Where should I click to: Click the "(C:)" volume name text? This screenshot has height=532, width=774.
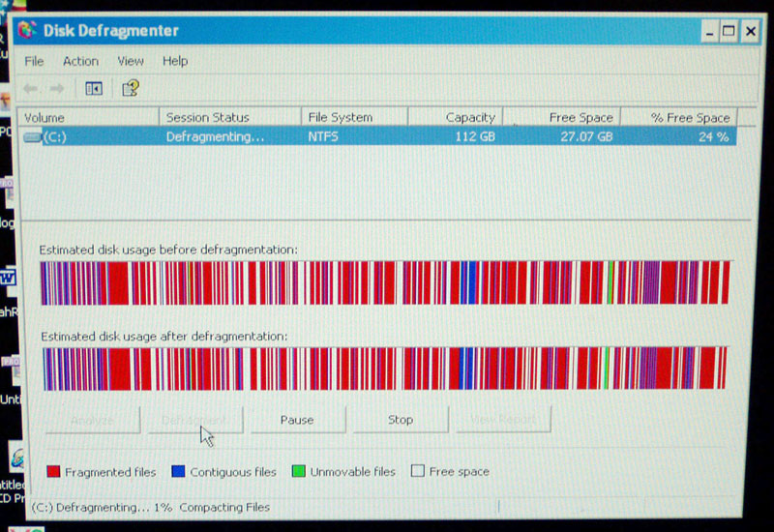coord(55,136)
